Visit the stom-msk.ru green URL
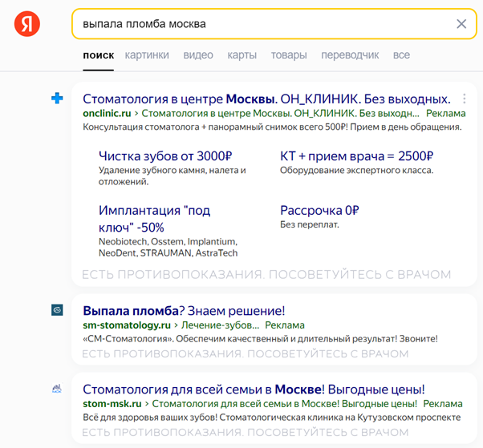This screenshot has width=483, height=448. [x=112, y=404]
